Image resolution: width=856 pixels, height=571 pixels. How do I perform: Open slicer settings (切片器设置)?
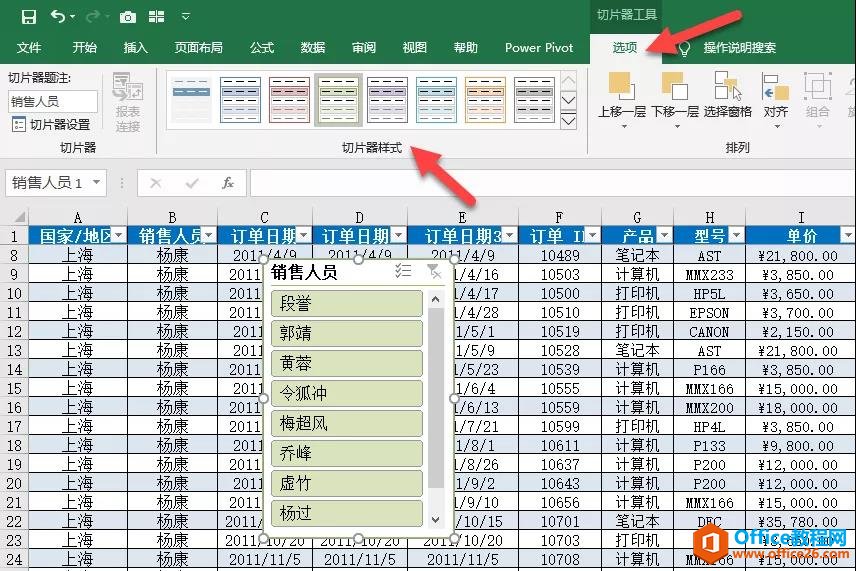pos(51,125)
